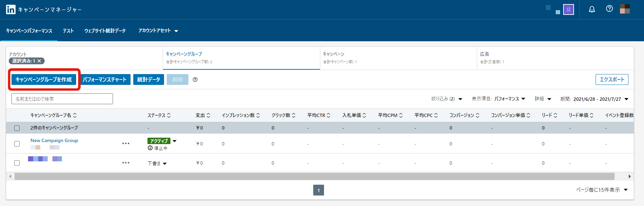The image size is (644, 206).
Task: Switch to the キャンペーン tab
Action: coord(398,58)
